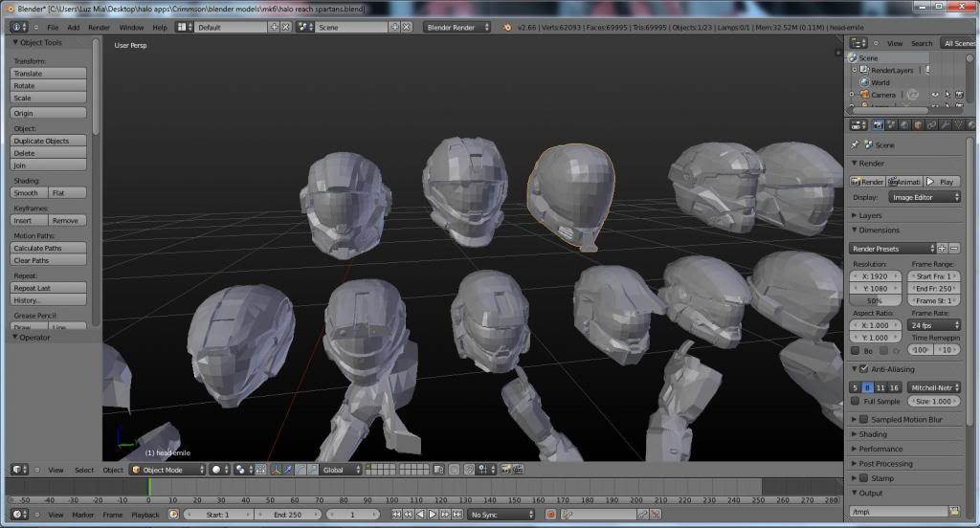Click the Calculate Paths button
Viewport: 980px width, 528px height.
point(48,248)
